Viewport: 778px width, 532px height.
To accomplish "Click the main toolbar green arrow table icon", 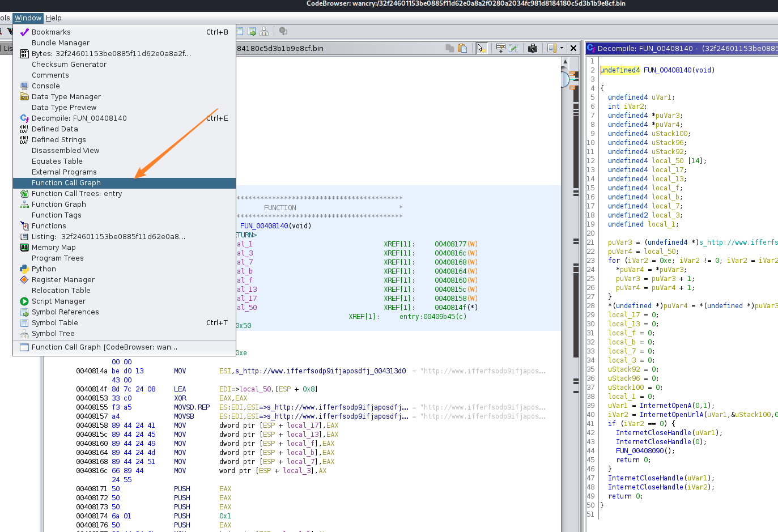I will coord(252,32).
